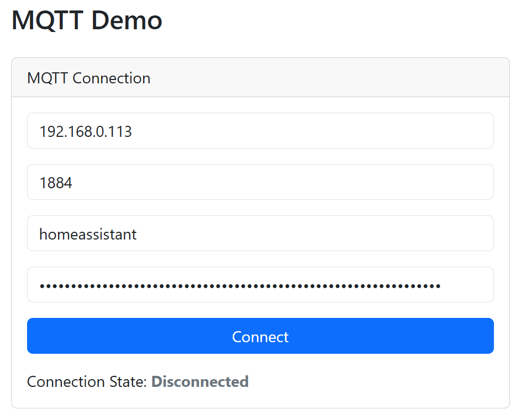Place cursor on the homeassistant text
This screenshot has width=521, height=420.
(88, 234)
